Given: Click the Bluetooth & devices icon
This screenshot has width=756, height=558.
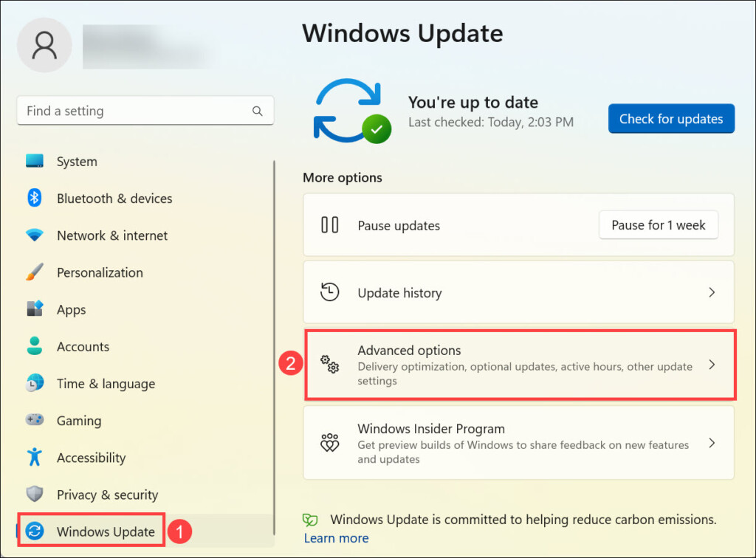Looking at the screenshot, I should pos(35,199).
